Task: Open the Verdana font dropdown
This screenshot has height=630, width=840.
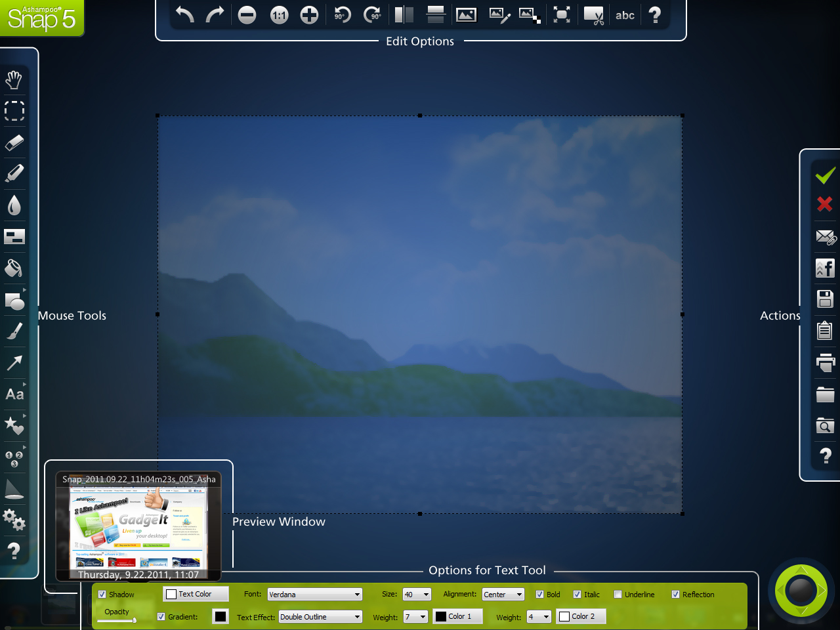Action: tap(315, 595)
